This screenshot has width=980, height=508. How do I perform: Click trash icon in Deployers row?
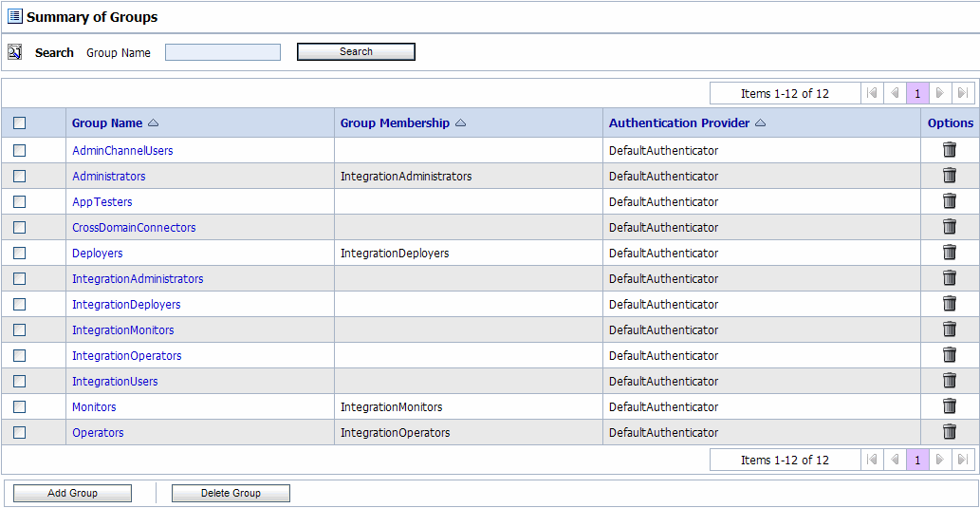tap(950, 253)
